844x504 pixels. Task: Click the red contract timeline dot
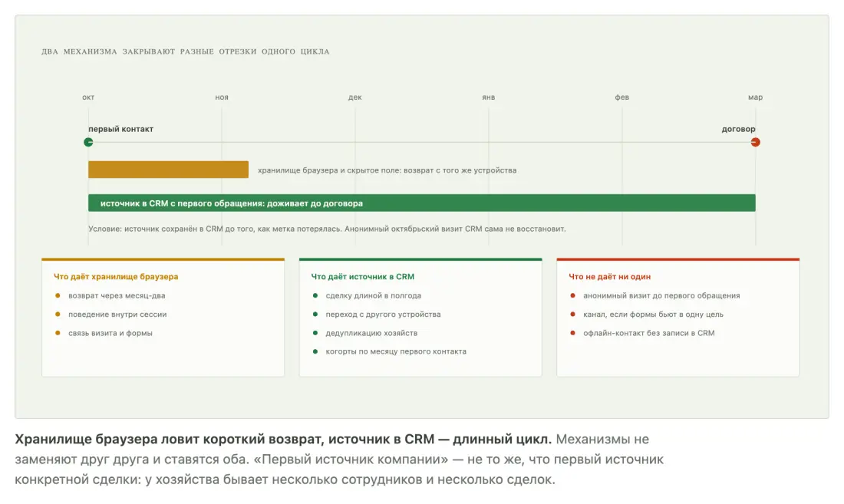point(755,142)
